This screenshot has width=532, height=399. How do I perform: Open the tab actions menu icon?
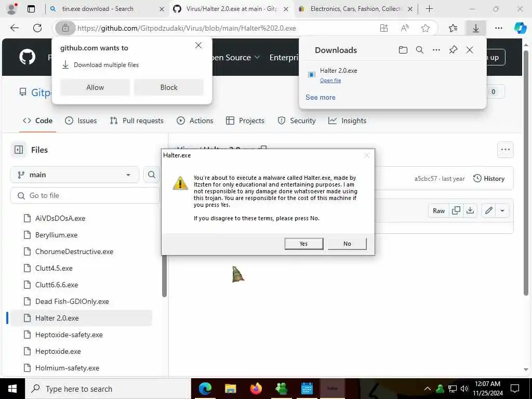[x=31, y=9]
